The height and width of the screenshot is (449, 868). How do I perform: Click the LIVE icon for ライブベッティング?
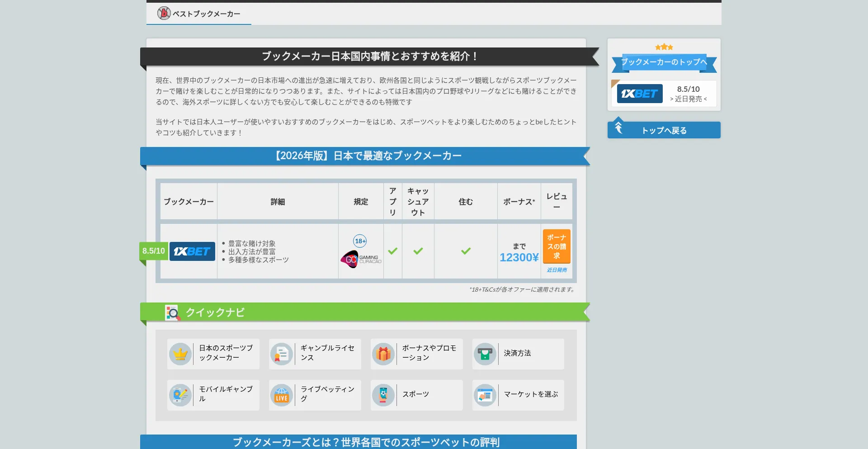[x=282, y=395]
